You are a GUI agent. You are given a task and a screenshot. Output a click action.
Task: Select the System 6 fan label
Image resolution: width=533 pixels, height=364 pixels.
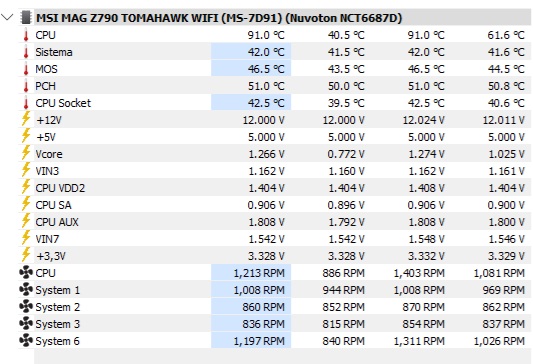click(57, 341)
